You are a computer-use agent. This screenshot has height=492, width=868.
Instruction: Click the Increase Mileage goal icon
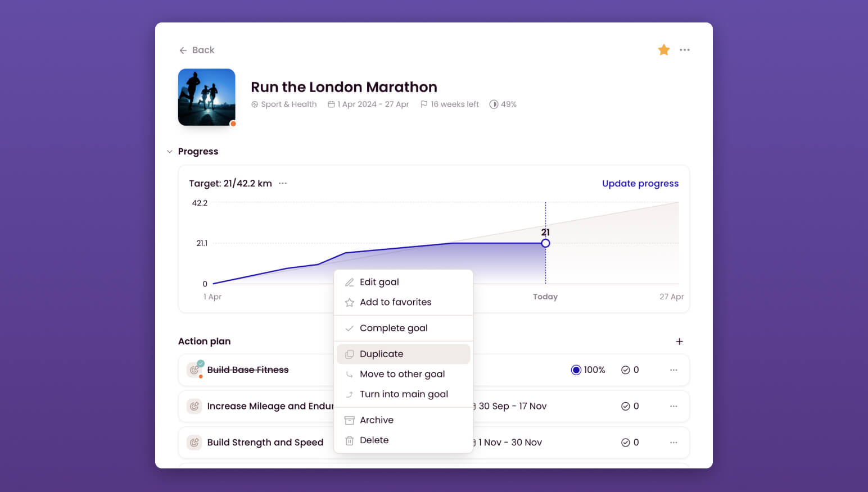[x=195, y=406]
